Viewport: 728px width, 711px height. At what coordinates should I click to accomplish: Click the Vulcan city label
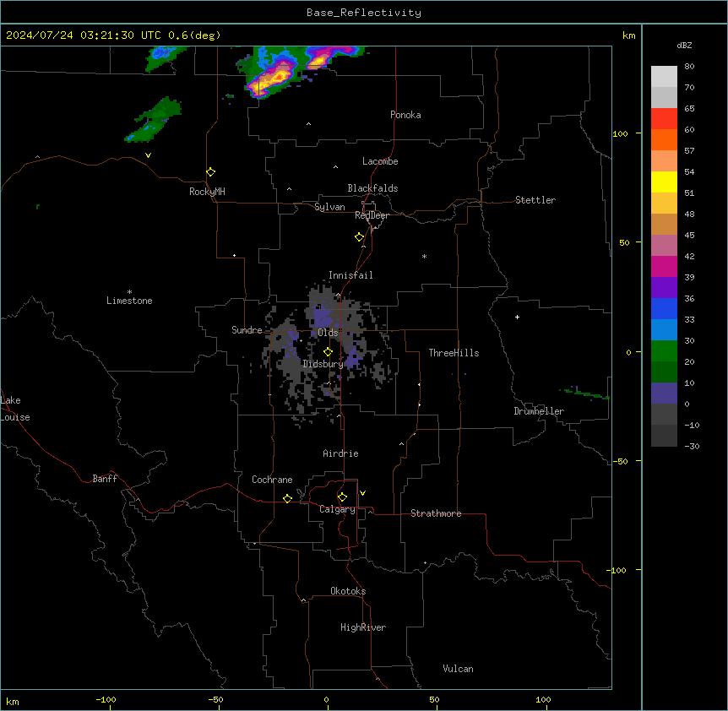tap(459, 669)
